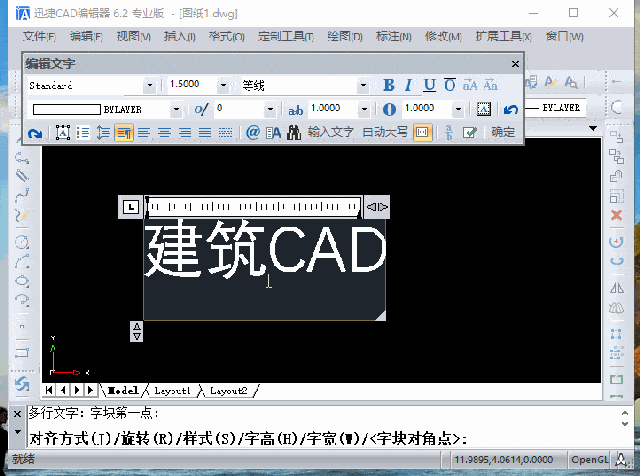Open the text height 1.5000 dropdown
The height and width of the screenshot is (476, 640).
click(x=223, y=85)
